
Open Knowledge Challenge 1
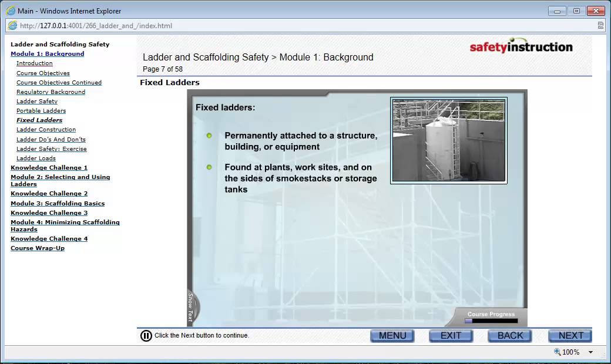(x=49, y=167)
